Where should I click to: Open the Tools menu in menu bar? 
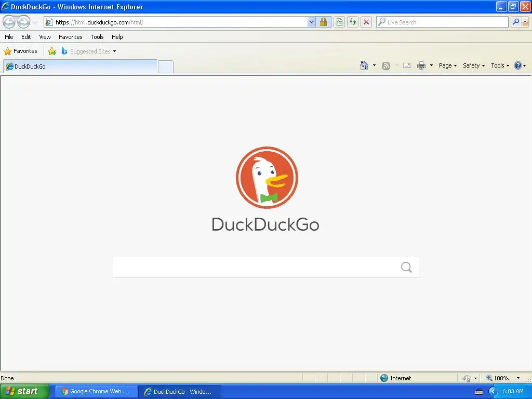(x=97, y=37)
